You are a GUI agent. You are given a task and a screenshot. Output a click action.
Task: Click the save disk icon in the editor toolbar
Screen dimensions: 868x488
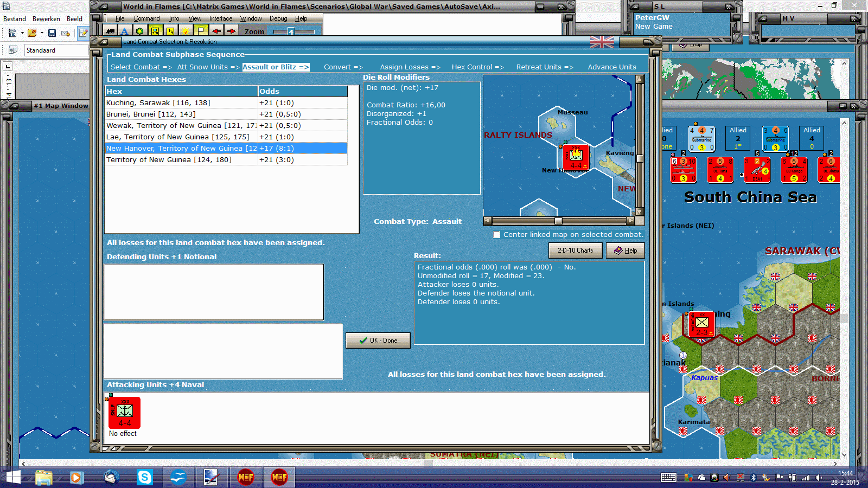52,33
